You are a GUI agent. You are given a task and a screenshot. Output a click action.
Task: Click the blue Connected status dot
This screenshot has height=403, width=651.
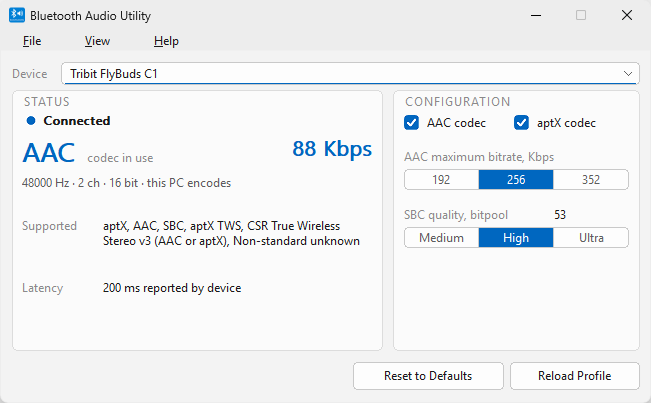click(x=31, y=121)
